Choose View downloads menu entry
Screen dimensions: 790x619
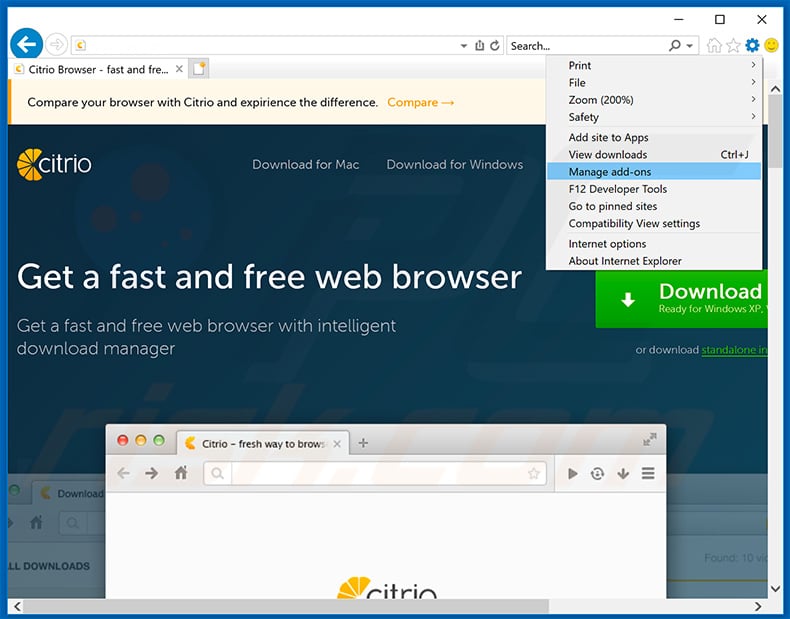[654, 155]
